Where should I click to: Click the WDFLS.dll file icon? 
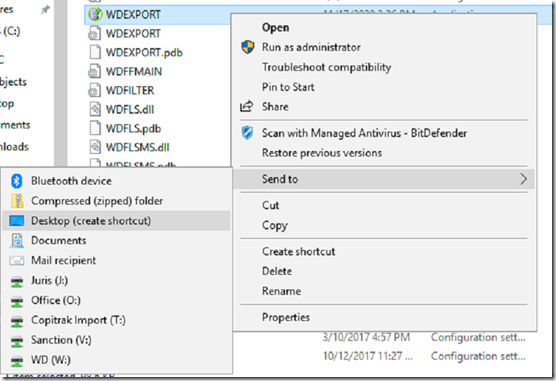point(95,109)
